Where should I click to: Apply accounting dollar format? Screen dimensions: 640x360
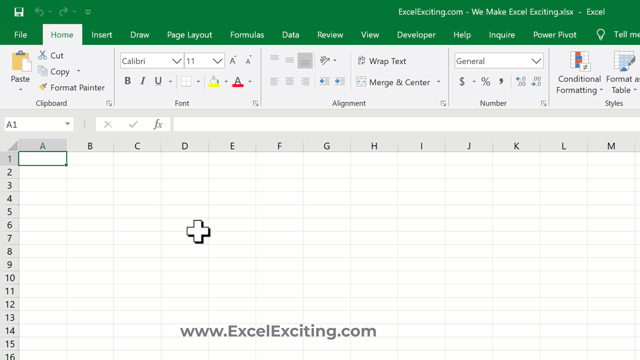pos(462,82)
